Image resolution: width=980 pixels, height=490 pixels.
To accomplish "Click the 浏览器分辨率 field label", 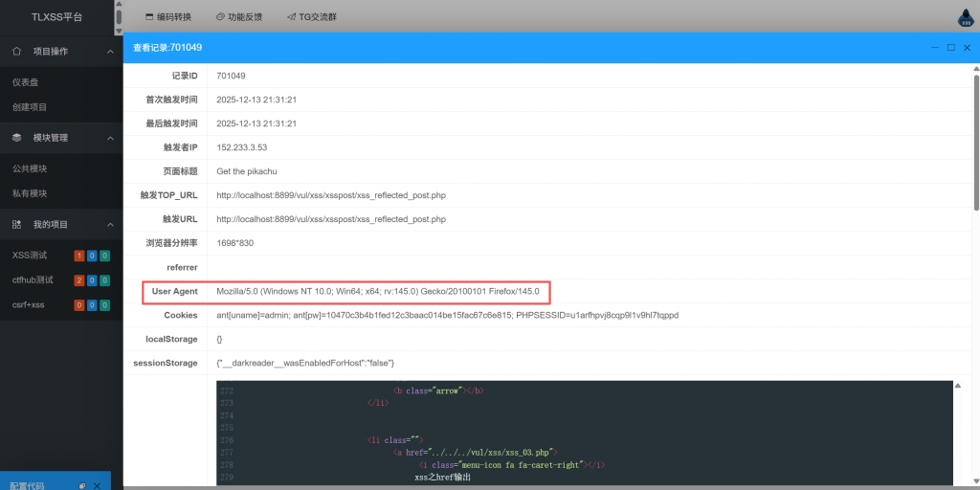I will pyautogui.click(x=172, y=243).
